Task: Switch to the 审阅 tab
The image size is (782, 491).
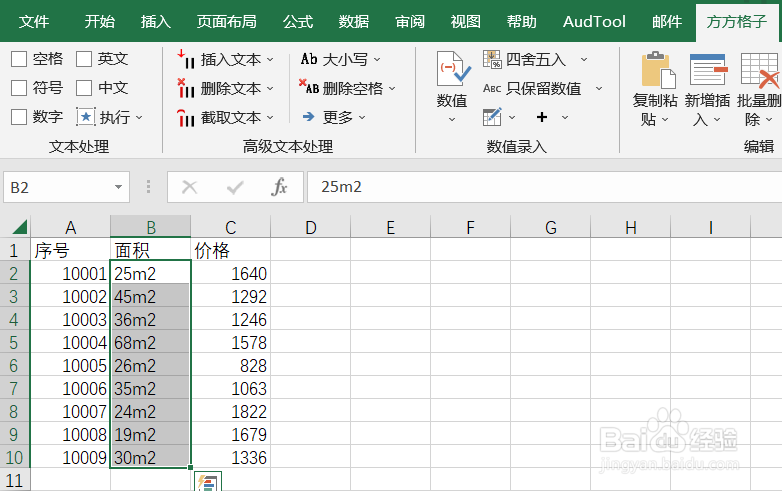Action: pos(410,21)
